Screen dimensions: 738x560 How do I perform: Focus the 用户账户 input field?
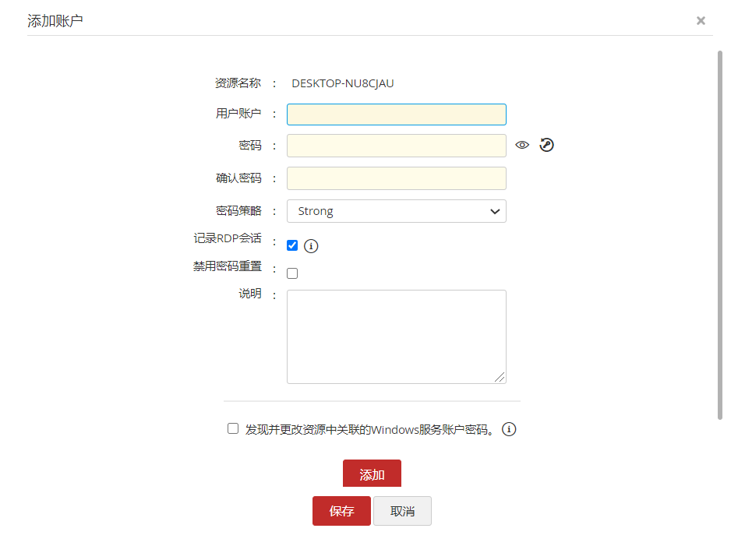pos(396,114)
